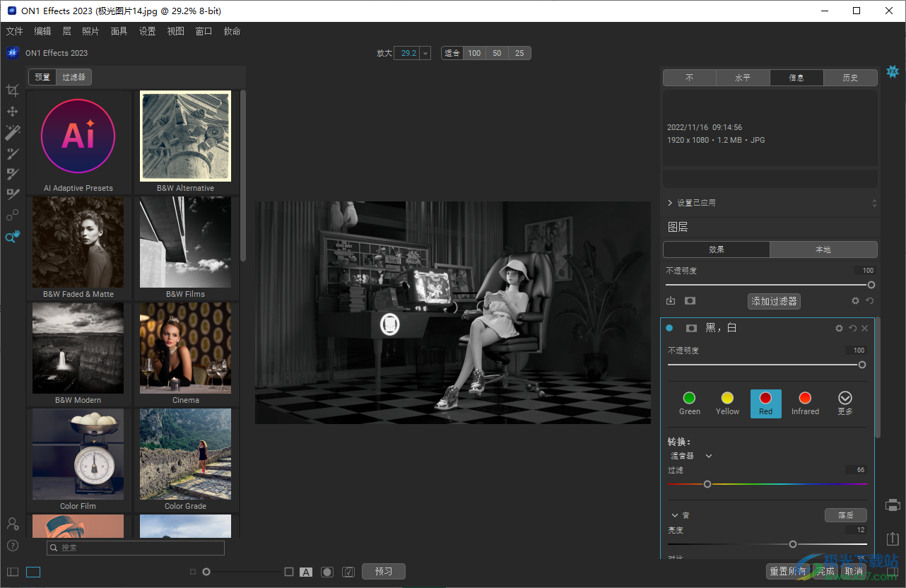Reset all filters with the undo arrow beside 添加过滤器
The width and height of the screenshot is (906, 588).
[x=870, y=301]
